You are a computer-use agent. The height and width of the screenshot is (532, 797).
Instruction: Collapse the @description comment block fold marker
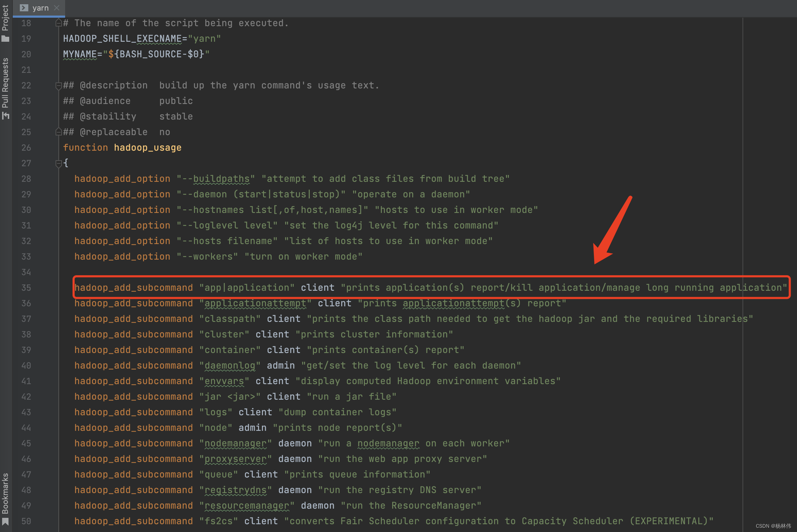tap(59, 86)
